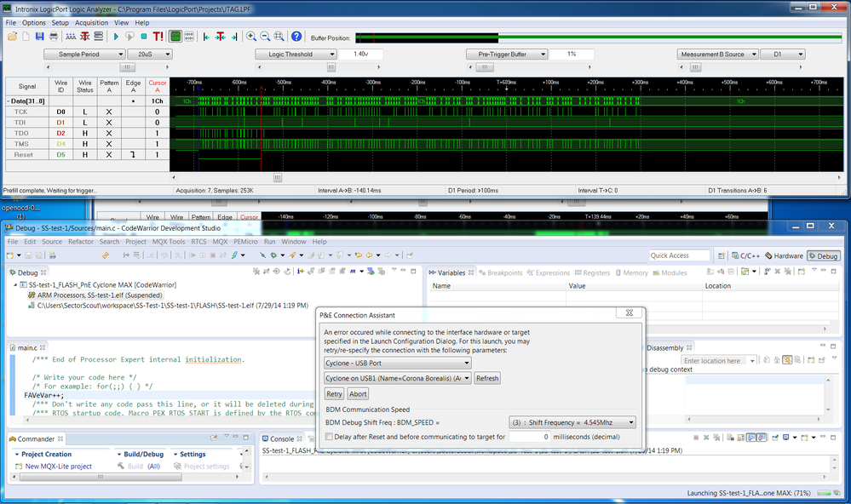This screenshot has width=851, height=504.
Task: Start acquisition with green play icon
Action: pos(116,37)
